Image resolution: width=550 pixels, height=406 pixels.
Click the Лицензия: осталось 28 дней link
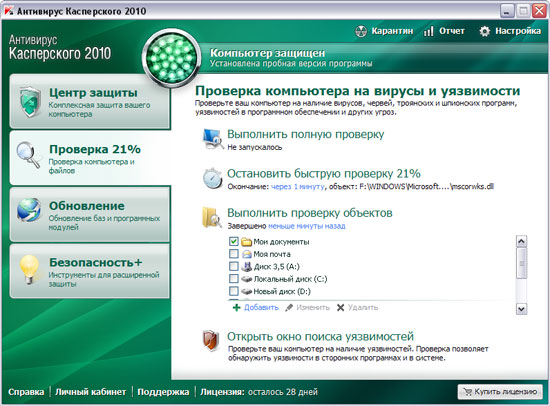pos(259,392)
